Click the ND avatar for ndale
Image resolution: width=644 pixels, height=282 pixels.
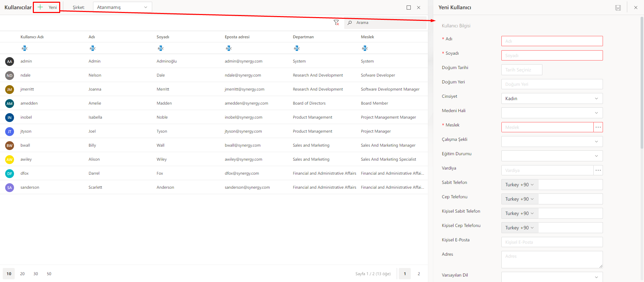tap(10, 76)
